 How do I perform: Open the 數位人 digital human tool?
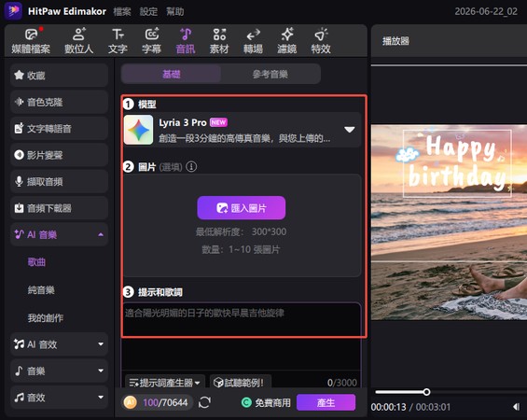click(78, 41)
